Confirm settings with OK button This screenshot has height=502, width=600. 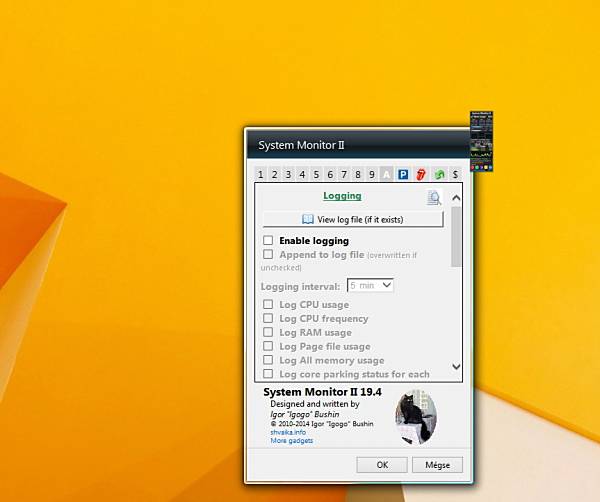382,465
